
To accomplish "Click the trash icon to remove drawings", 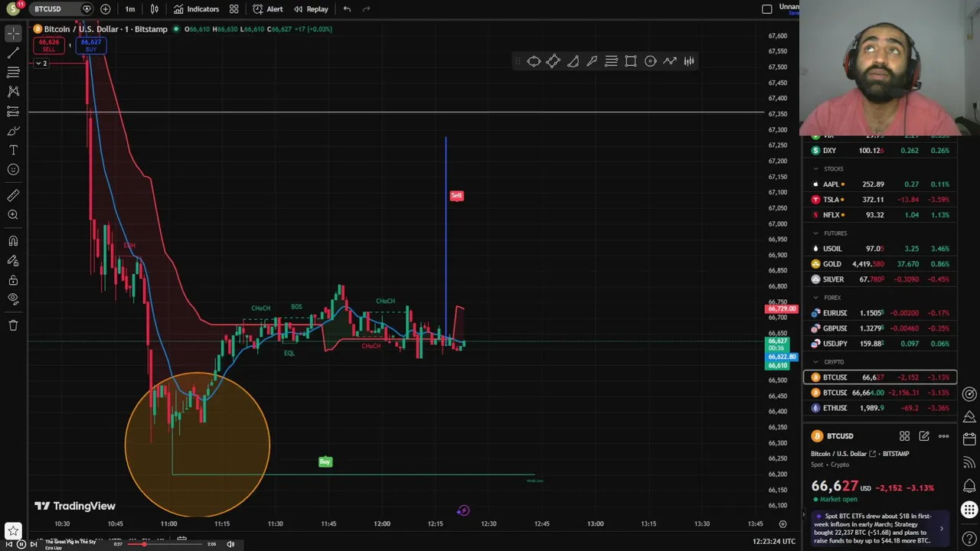I will [x=13, y=325].
